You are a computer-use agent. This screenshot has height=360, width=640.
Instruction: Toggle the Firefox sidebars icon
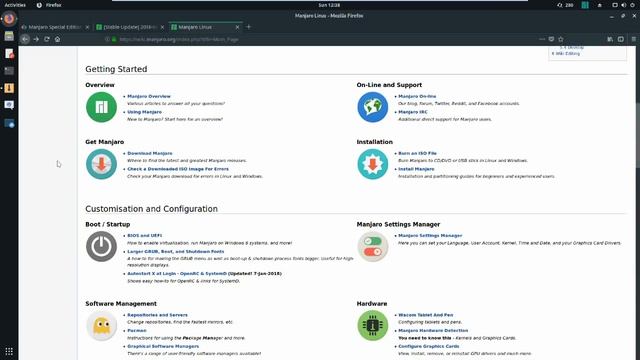(x=621, y=39)
